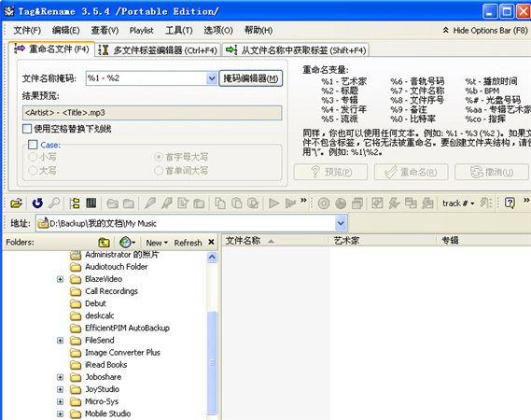Open the 编辑(E) menu
Screen dimensions: 531x420
click(65, 31)
